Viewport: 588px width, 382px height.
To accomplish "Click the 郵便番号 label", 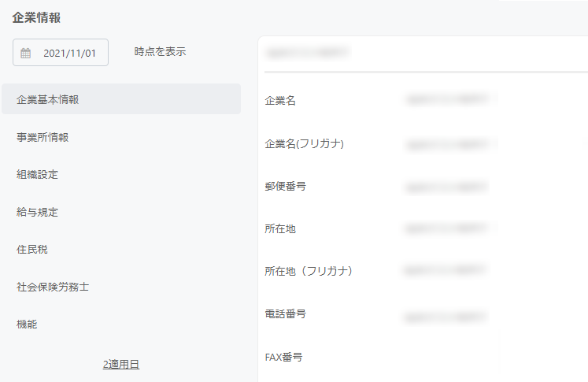I will pos(286,186).
